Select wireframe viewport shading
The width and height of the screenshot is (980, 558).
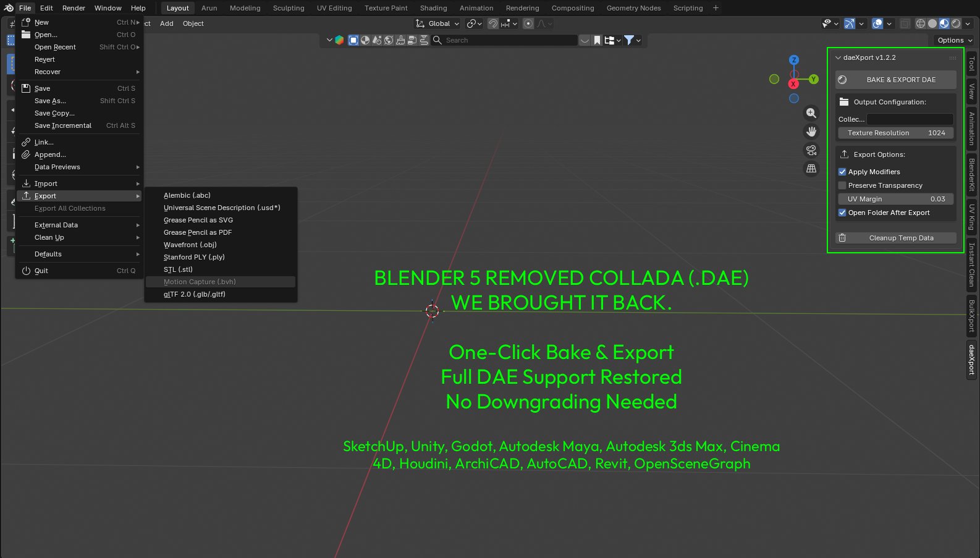921,23
